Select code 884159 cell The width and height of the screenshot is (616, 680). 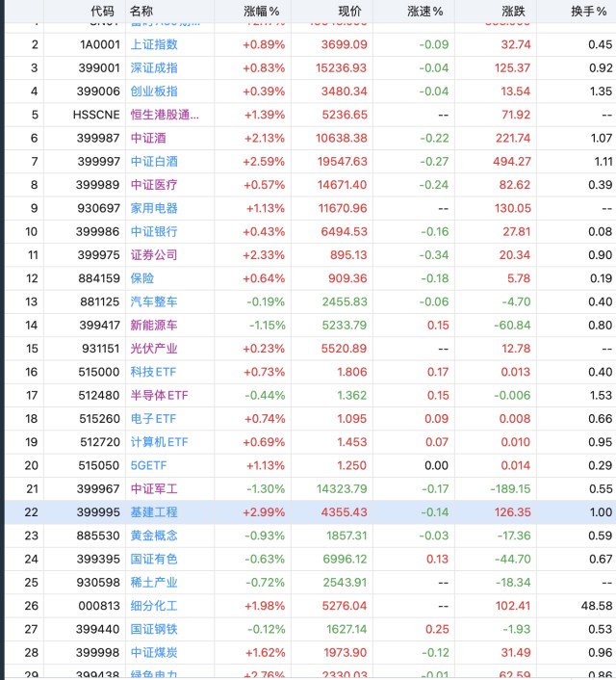point(99,278)
